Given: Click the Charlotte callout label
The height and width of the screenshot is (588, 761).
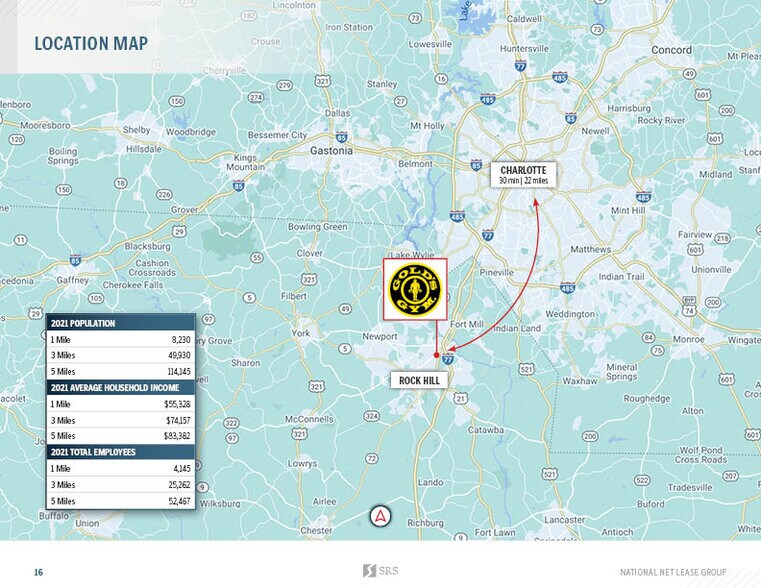Looking at the screenshot, I should [x=523, y=175].
